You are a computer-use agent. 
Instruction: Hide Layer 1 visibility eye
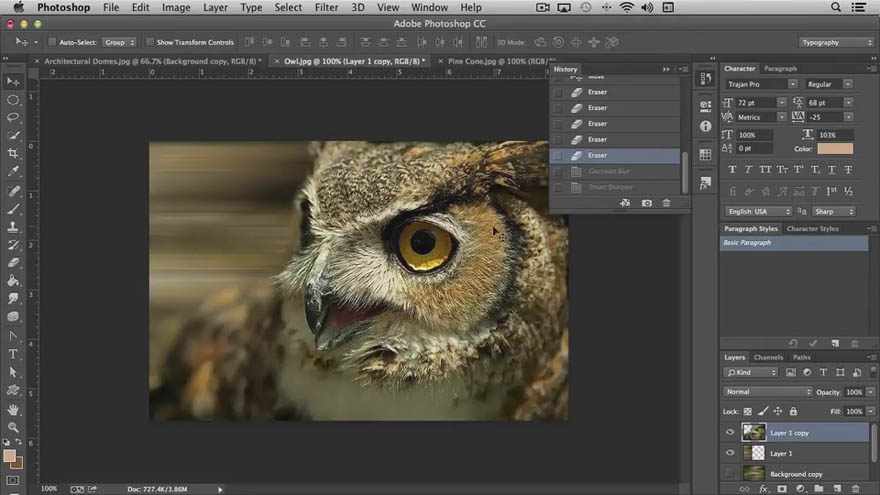[730, 453]
